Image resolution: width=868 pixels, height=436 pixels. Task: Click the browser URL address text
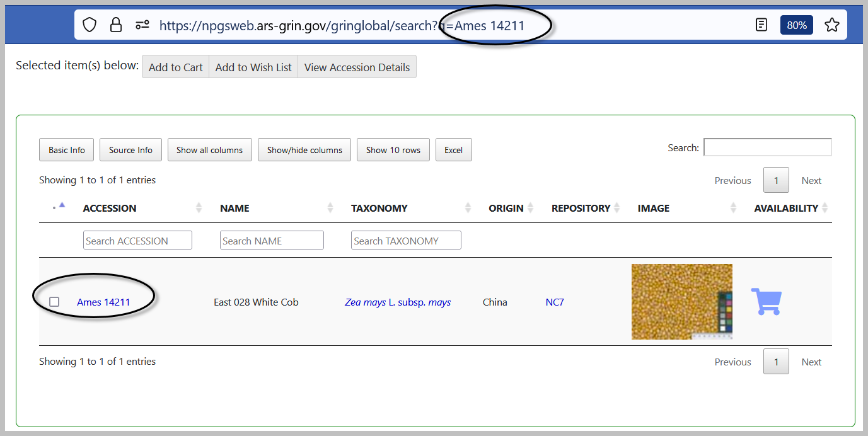tap(342, 25)
